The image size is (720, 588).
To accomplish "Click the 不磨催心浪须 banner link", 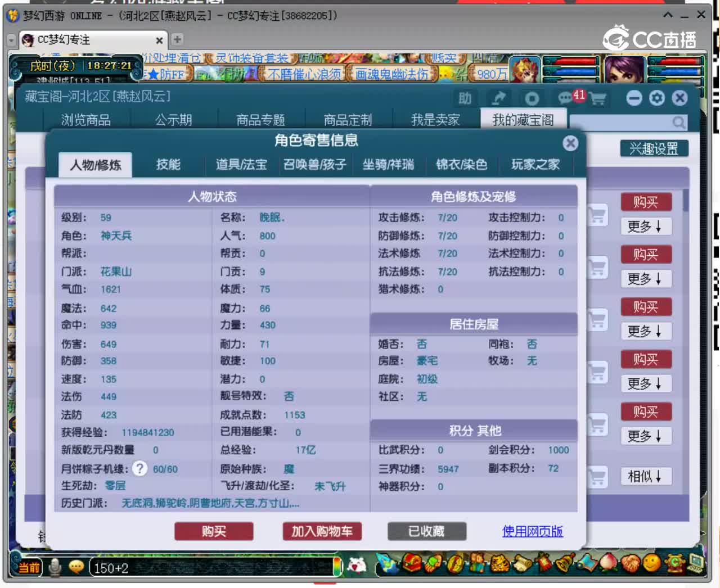I will pyautogui.click(x=304, y=74).
